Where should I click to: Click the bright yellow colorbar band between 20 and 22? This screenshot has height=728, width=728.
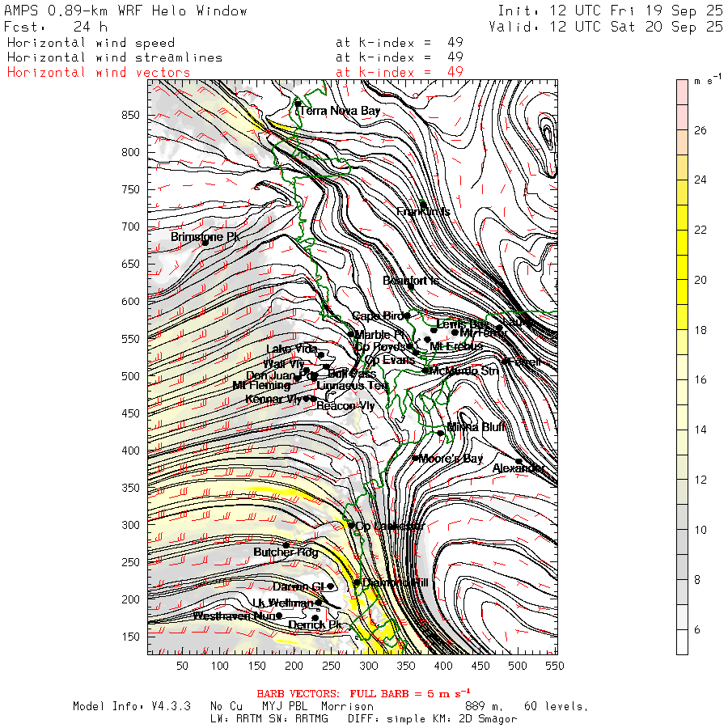click(682, 255)
